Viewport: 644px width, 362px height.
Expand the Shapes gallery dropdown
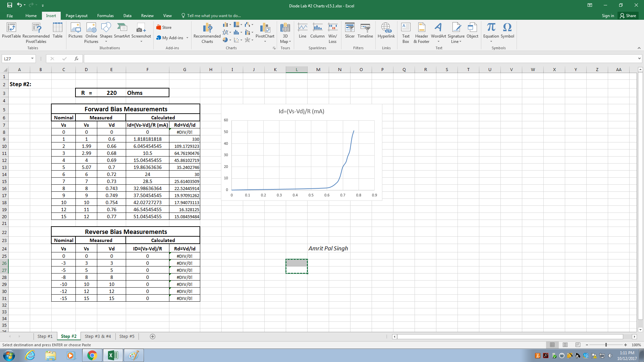(x=106, y=42)
